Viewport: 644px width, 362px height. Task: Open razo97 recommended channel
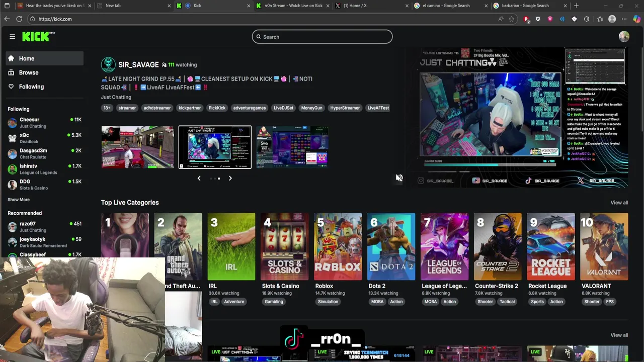(x=44, y=227)
